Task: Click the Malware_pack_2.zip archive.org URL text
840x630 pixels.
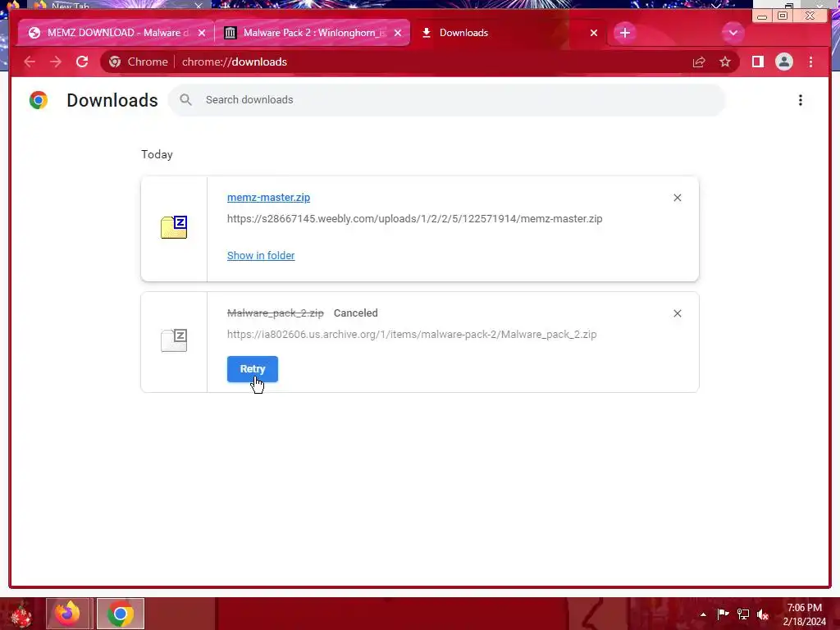Action: pyautogui.click(x=412, y=335)
